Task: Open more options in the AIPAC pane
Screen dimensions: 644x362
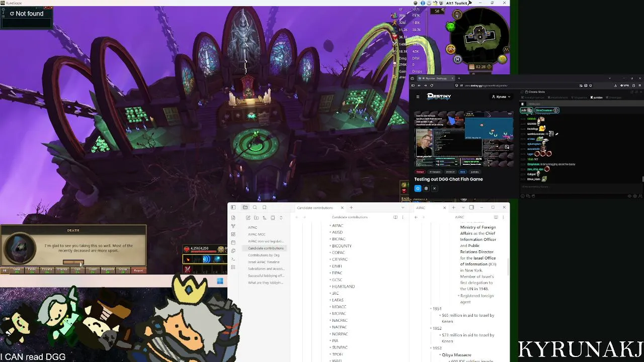Action: [x=504, y=217]
